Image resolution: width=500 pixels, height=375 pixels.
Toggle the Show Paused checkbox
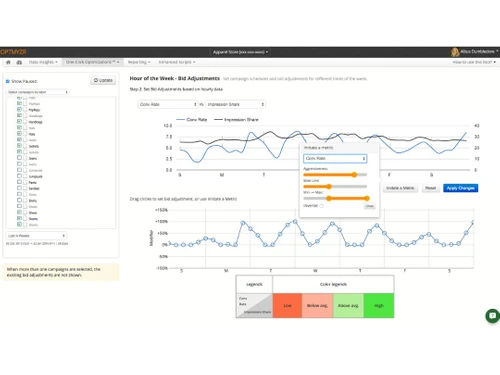pos(8,81)
